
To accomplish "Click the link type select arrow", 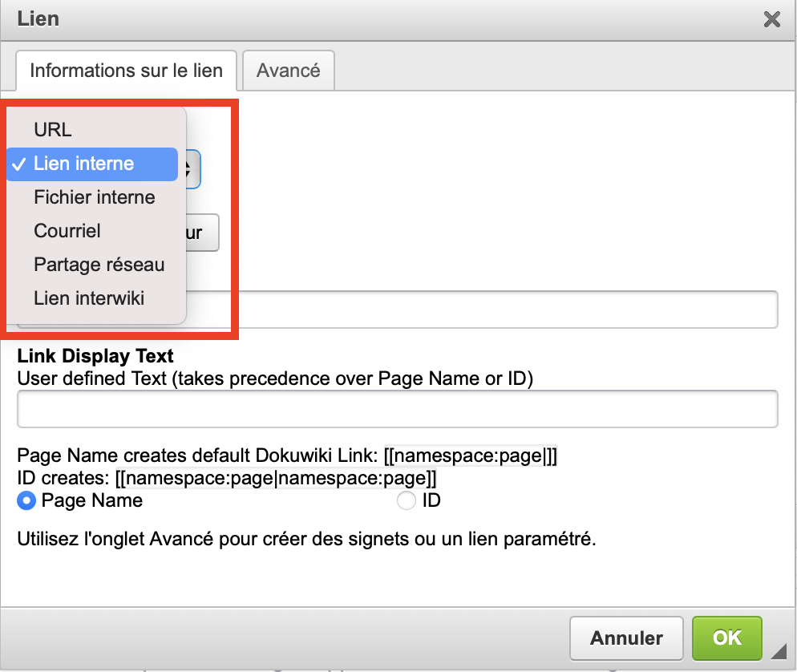I will (x=191, y=169).
